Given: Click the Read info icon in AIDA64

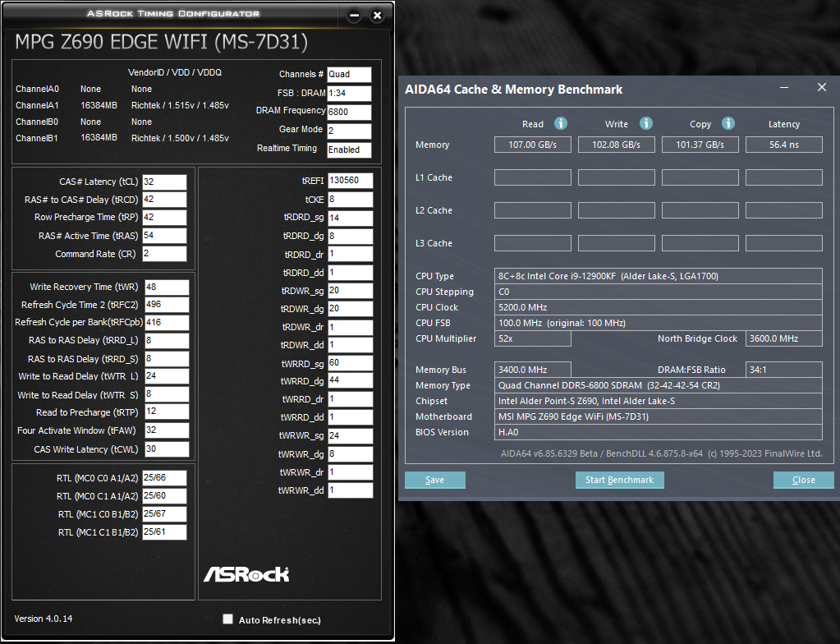Looking at the screenshot, I should [560, 124].
